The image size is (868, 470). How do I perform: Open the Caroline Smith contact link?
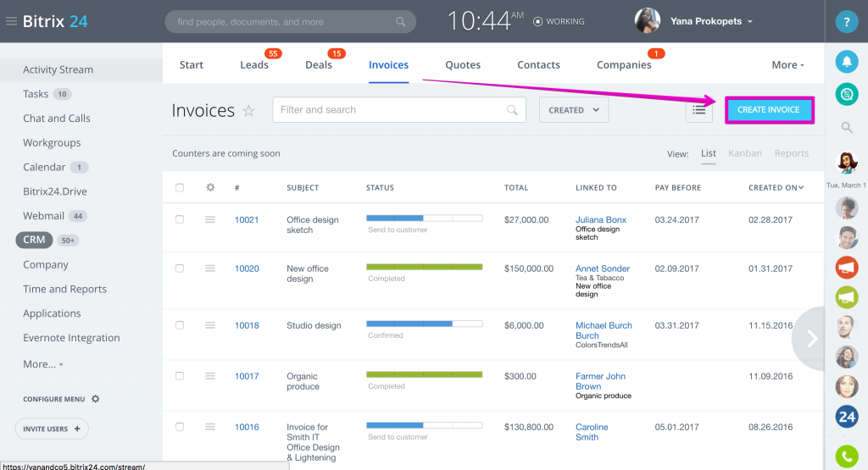pyautogui.click(x=592, y=432)
